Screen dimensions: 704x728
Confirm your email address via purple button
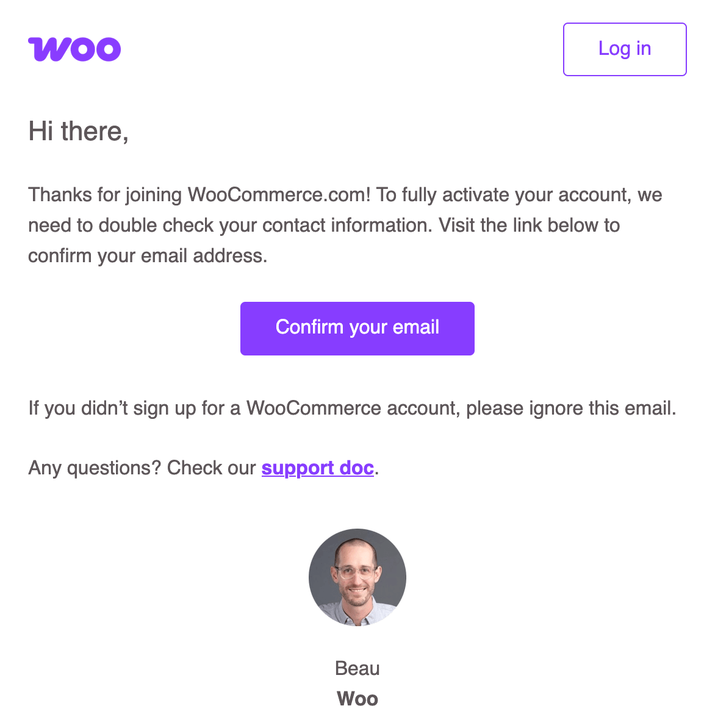[357, 328]
